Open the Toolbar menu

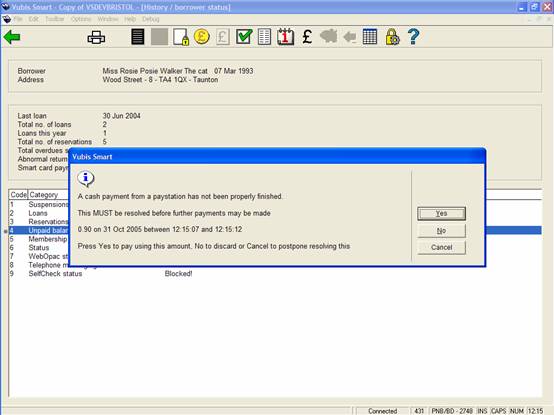[54, 19]
